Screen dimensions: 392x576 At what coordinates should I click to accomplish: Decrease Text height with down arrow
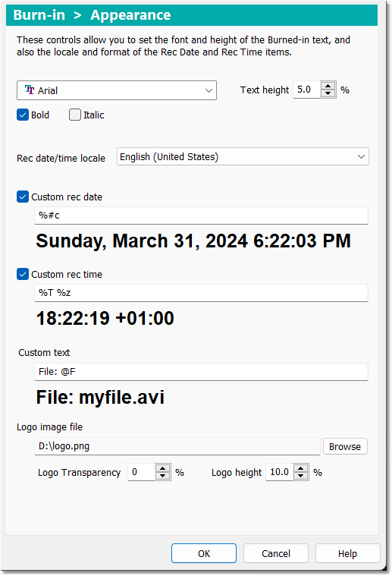[x=328, y=93]
